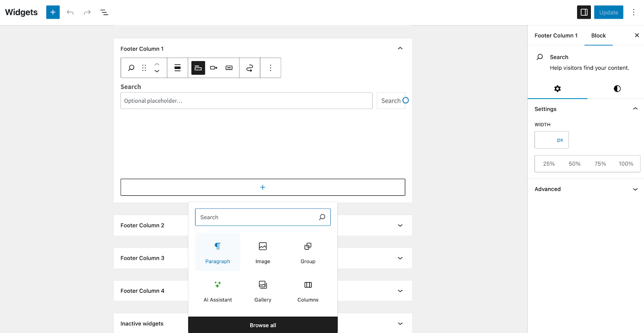
Task: Switch to the Footer Column 1 sidebar tab
Action: [x=556, y=35]
